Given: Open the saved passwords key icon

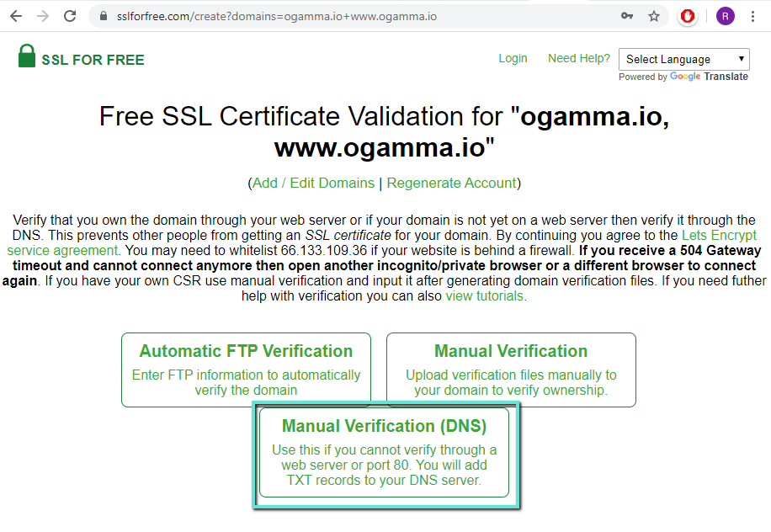Looking at the screenshot, I should click(x=627, y=16).
